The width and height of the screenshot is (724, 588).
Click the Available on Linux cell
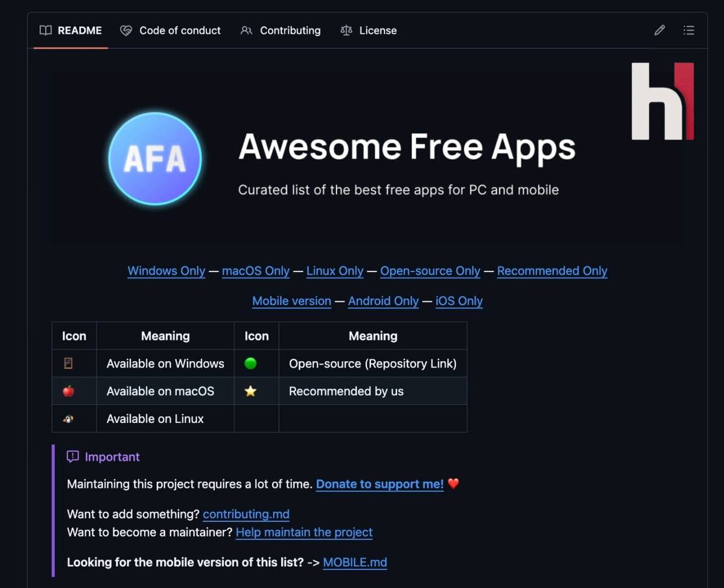click(x=165, y=419)
